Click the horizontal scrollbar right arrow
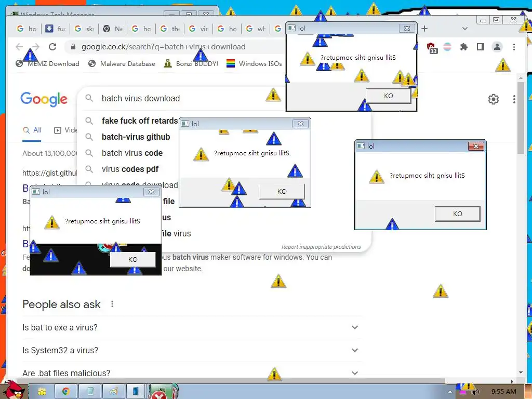This screenshot has height=399, width=532. coord(512,381)
